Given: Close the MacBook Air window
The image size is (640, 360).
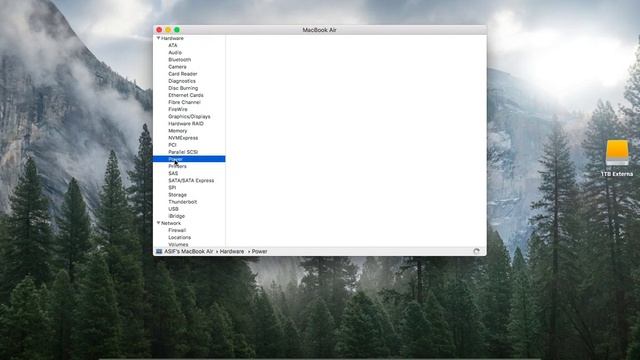Looking at the screenshot, I should pos(159,30).
